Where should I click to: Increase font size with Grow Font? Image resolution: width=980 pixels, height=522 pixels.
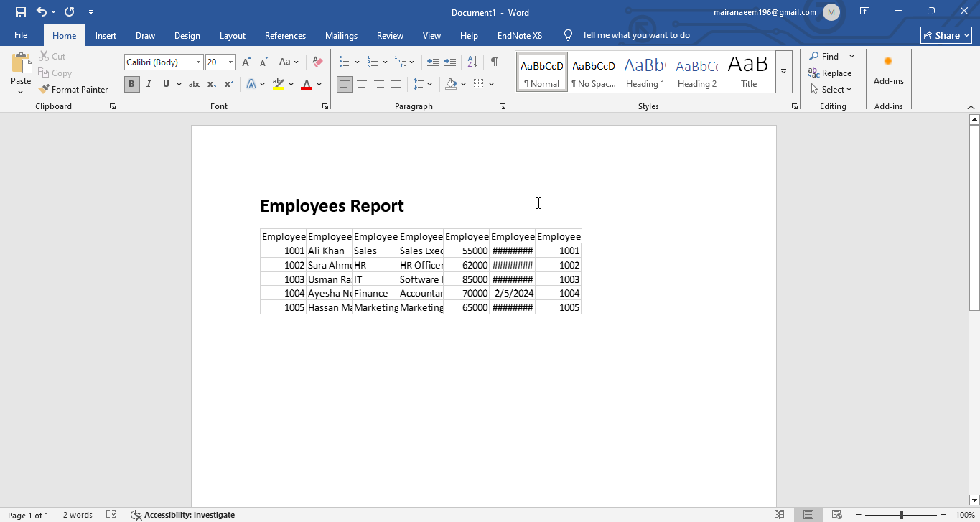[247, 62]
